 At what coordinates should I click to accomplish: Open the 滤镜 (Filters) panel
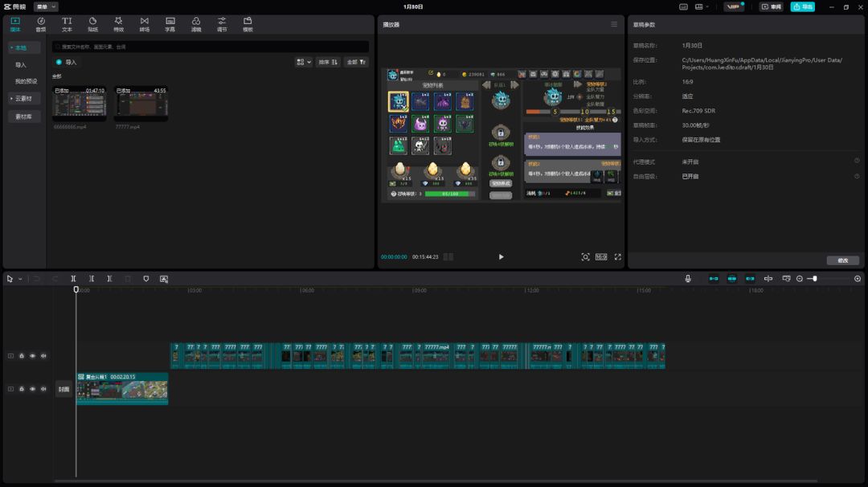pos(196,24)
